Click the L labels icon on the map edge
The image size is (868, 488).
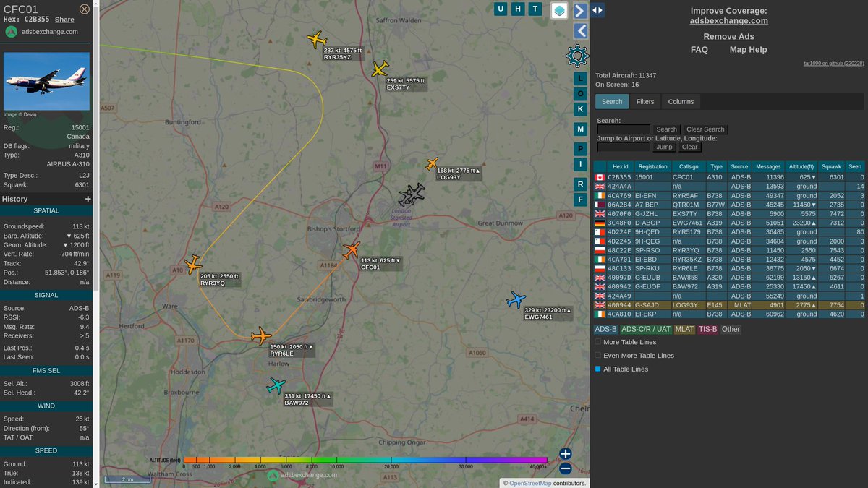click(579, 78)
